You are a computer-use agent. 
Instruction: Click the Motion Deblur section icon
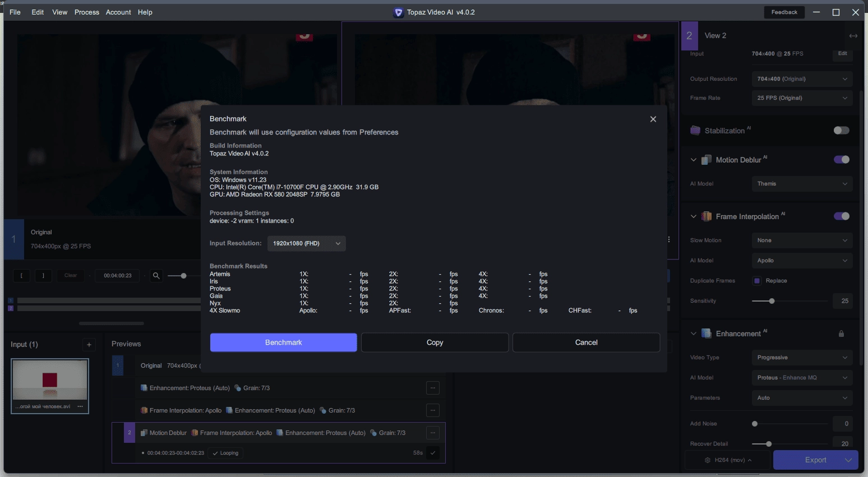point(707,160)
